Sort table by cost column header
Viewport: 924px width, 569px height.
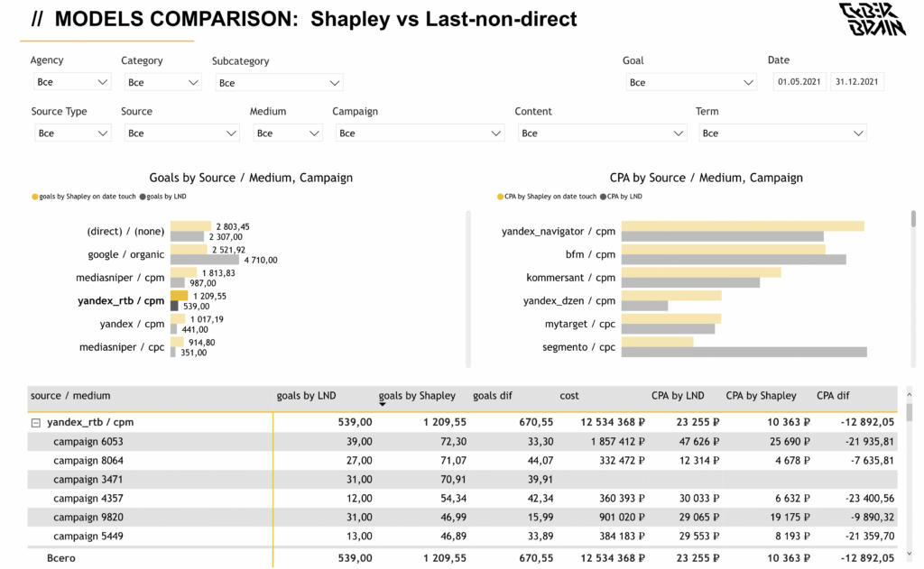(569, 396)
